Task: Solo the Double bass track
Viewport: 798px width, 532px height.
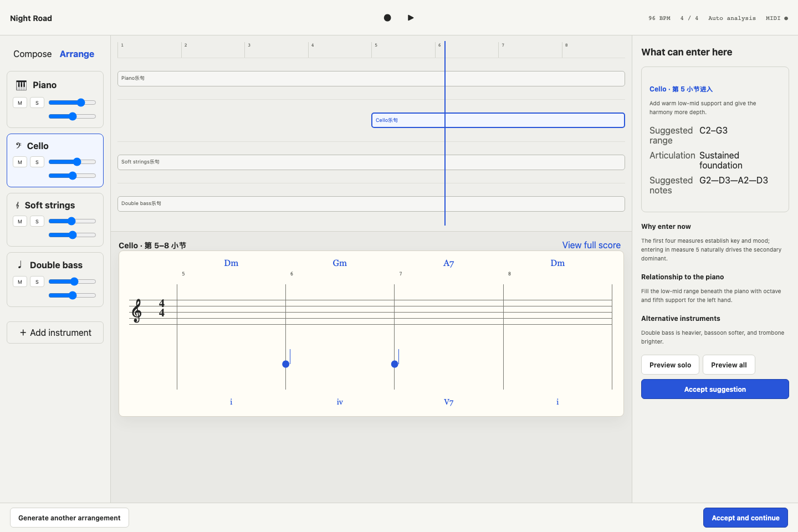Action: click(x=37, y=282)
